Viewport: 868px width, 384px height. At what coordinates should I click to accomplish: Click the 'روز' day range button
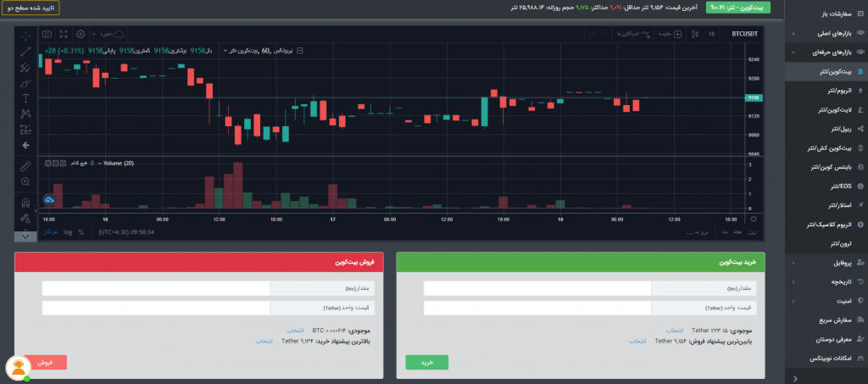tap(753, 232)
